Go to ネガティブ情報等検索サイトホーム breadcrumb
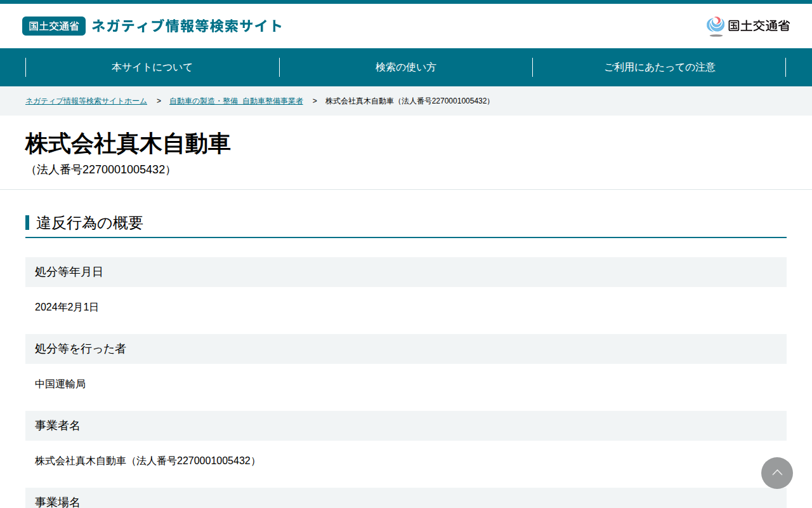The height and width of the screenshot is (508, 812). tap(86, 101)
